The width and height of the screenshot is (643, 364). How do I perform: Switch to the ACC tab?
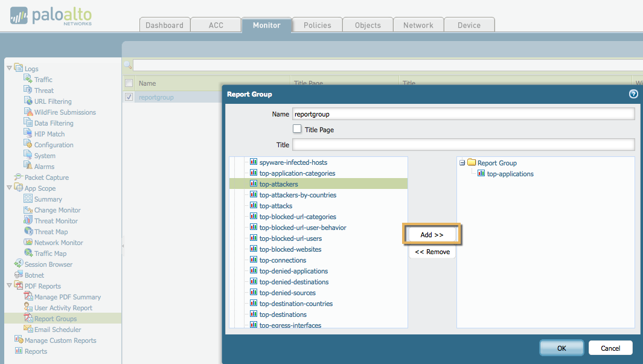tap(216, 25)
